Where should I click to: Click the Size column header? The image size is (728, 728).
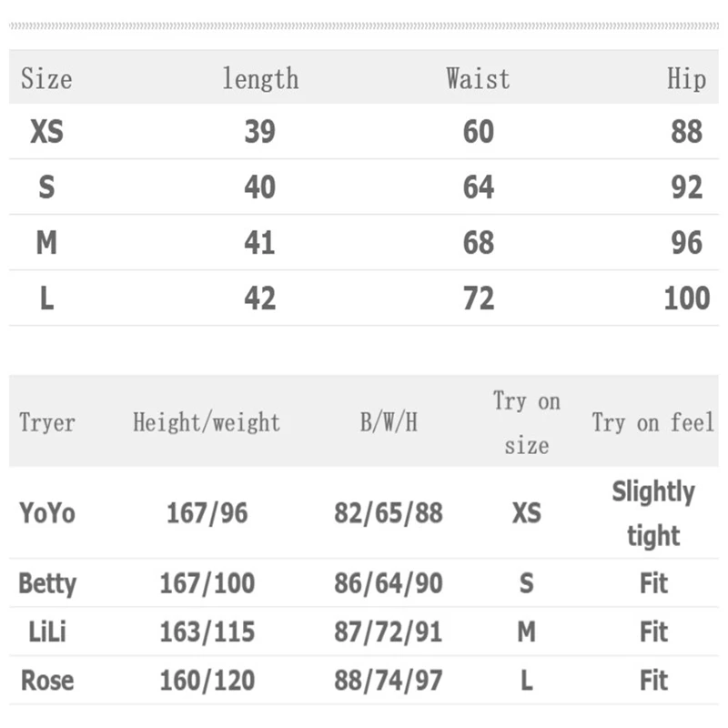(x=46, y=79)
